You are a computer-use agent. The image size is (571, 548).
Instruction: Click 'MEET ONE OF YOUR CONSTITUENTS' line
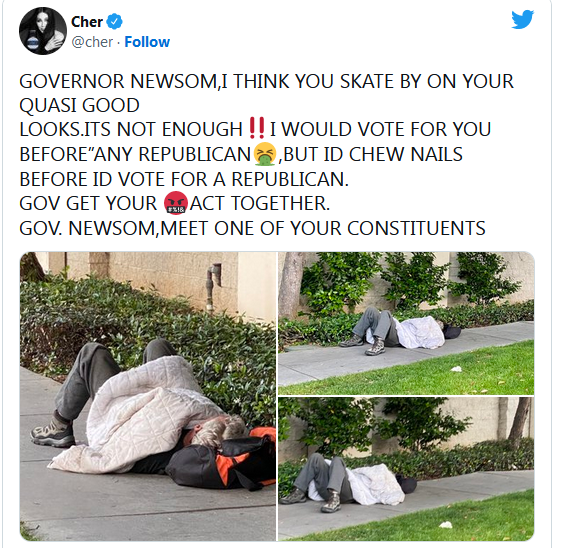pyautogui.click(x=323, y=228)
